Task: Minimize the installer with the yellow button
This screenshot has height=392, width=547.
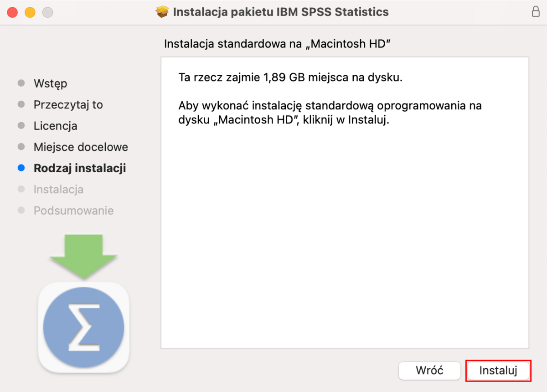Action: click(30, 12)
